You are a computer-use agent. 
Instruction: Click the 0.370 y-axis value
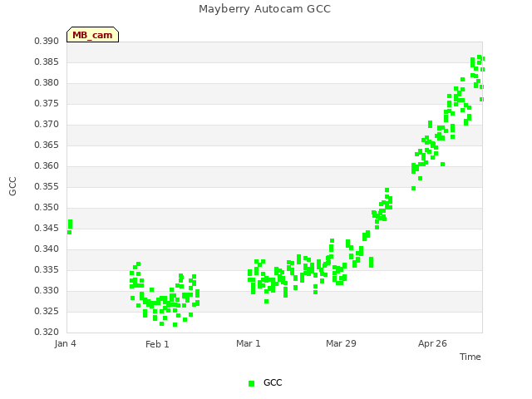click(x=47, y=125)
